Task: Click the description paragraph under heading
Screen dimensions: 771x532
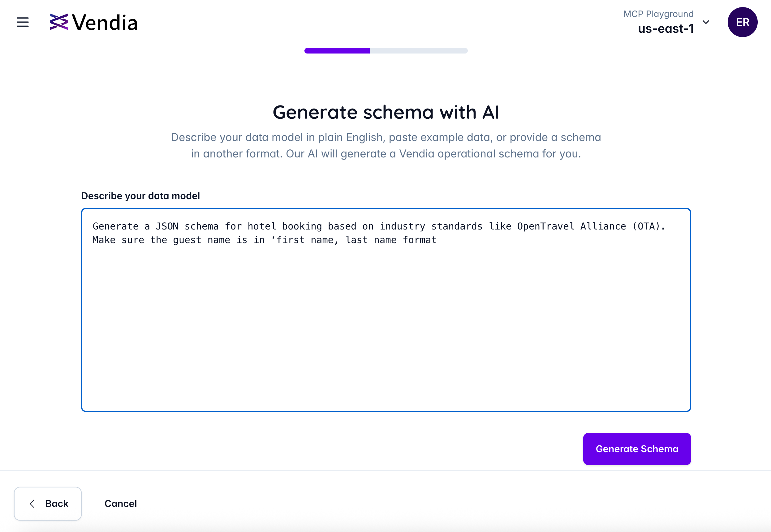Action: pyautogui.click(x=386, y=145)
